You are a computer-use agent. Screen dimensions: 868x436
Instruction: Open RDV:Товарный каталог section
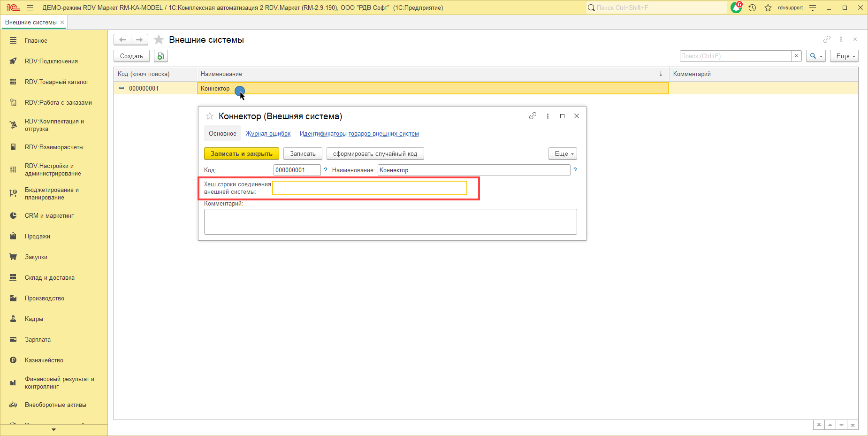(56, 82)
